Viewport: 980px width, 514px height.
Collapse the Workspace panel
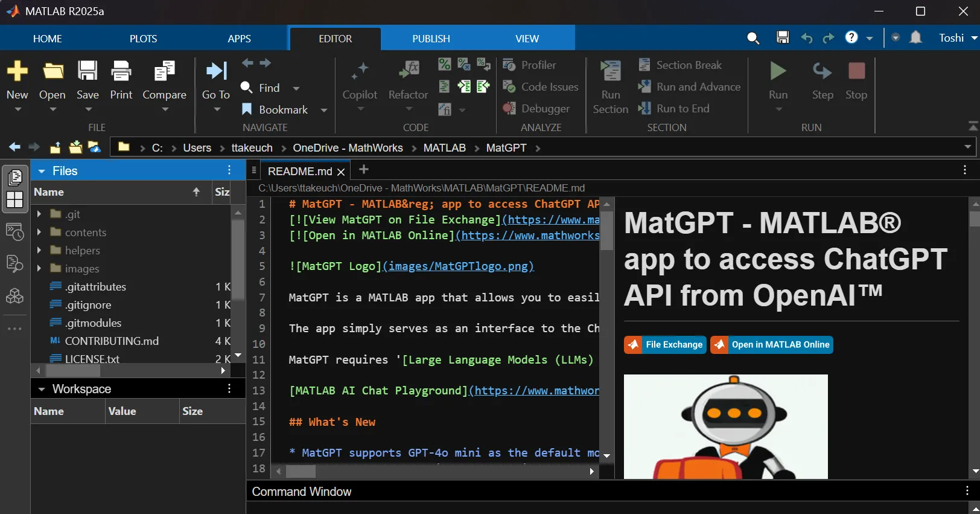coord(42,390)
